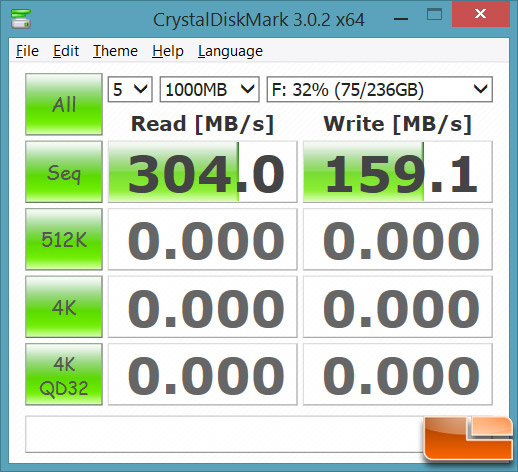Start the 512K test

click(x=64, y=239)
